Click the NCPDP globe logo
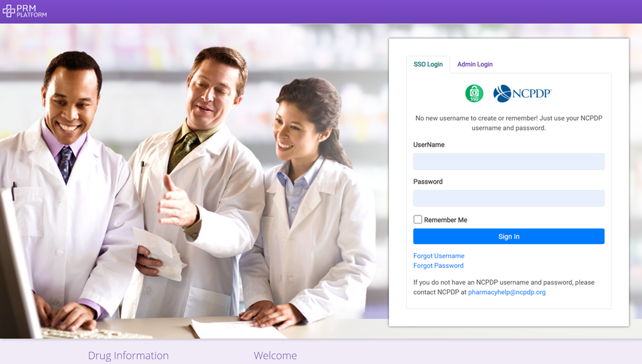 click(x=500, y=93)
